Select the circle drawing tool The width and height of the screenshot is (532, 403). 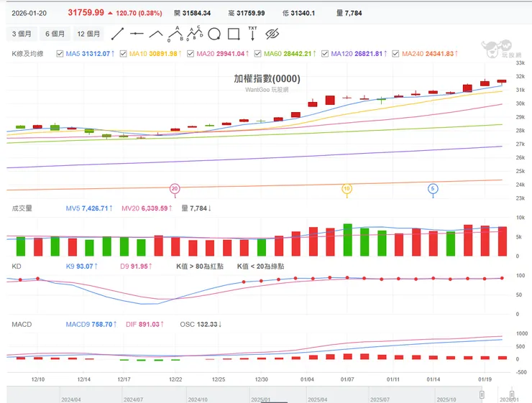tap(214, 34)
